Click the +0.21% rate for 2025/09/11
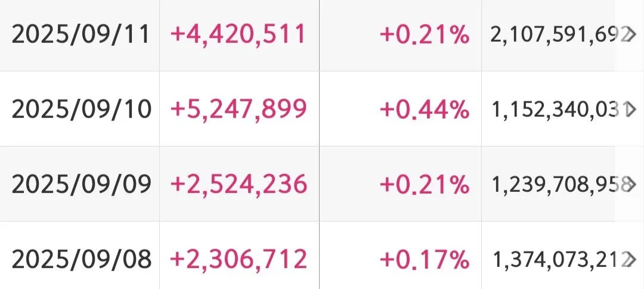Viewport: 644px width, 289px height. point(424,35)
